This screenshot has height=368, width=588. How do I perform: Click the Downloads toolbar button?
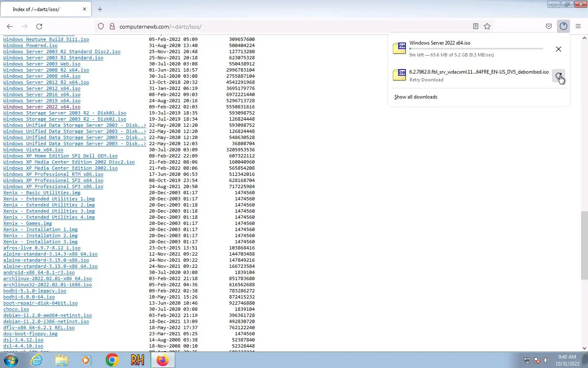(563, 27)
